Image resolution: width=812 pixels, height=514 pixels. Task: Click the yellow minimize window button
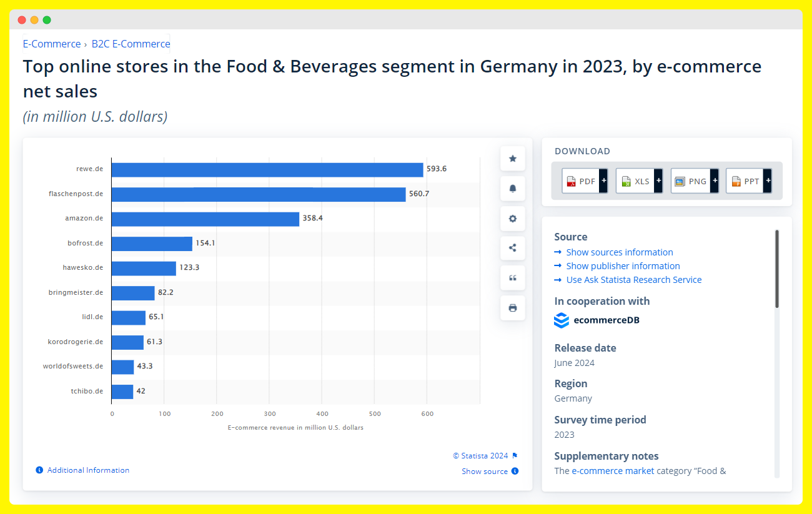34,20
